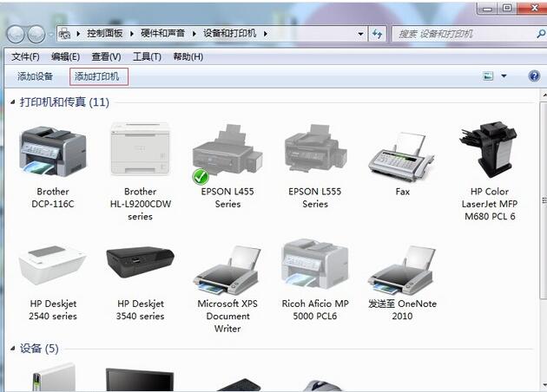Select the external drive device icon under 设备
This screenshot has width=547, height=392.
click(x=53, y=377)
